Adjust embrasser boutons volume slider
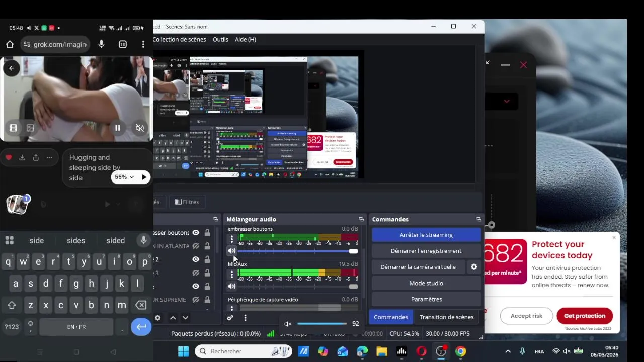 tap(298, 251)
